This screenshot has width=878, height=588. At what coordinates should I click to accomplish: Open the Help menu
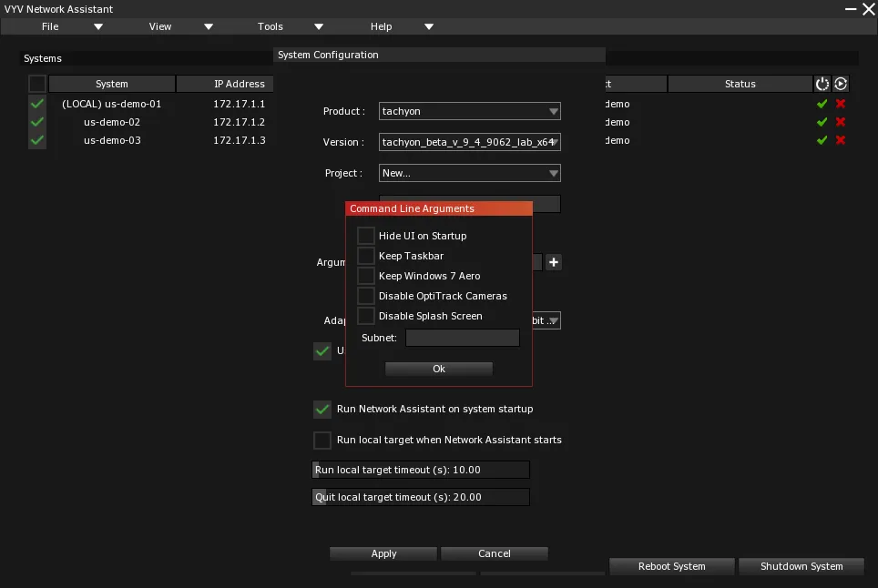click(381, 27)
